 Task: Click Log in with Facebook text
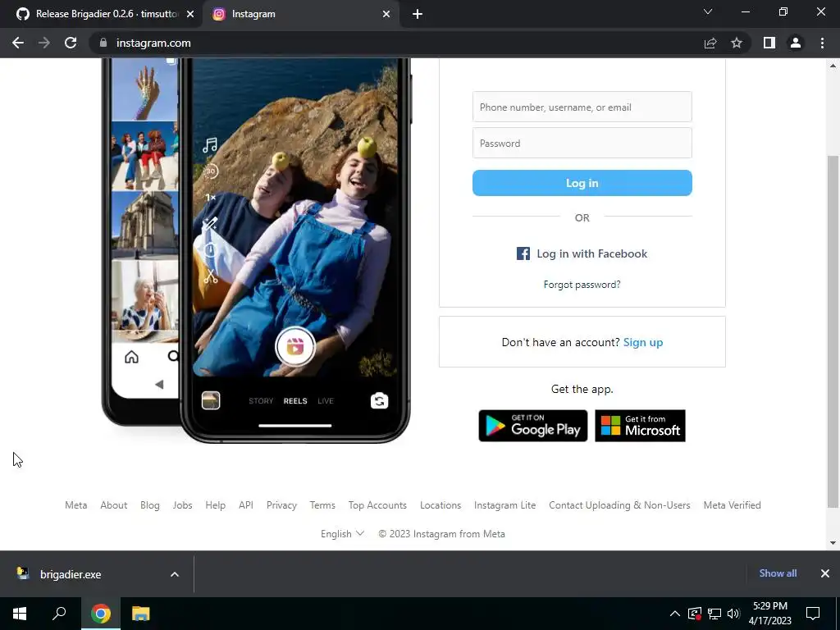point(592,254)
